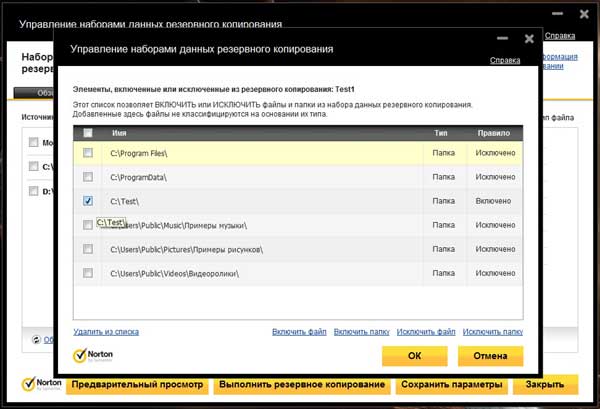Cancel with the Отмена button

(x=491, y=356)
